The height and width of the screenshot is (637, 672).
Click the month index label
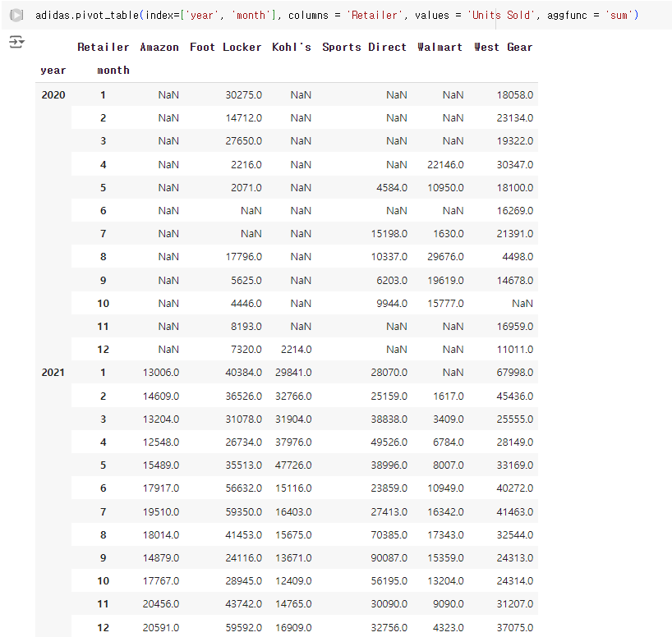113,71
